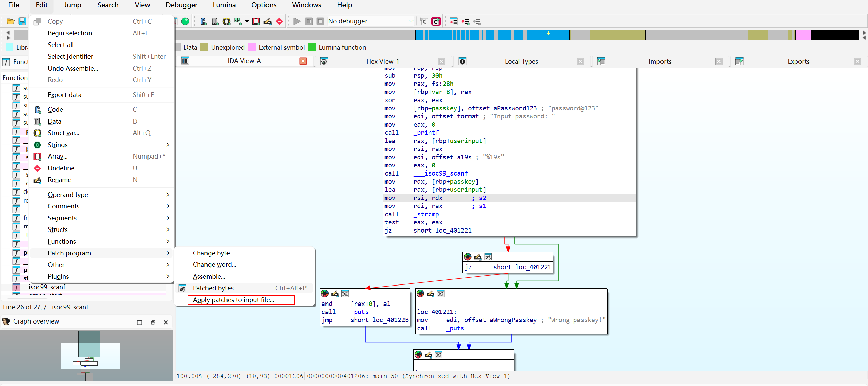Click the Array icon in the toolbar
The height and width of the screenshot is (386, 868).
pos(256,21)
